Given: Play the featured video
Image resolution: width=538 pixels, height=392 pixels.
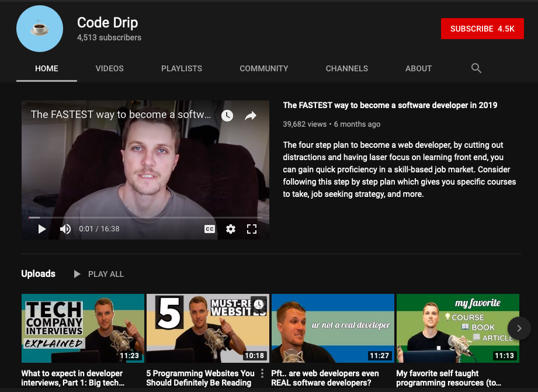Looking at the screenshot, I should click(x=42, y=229).
